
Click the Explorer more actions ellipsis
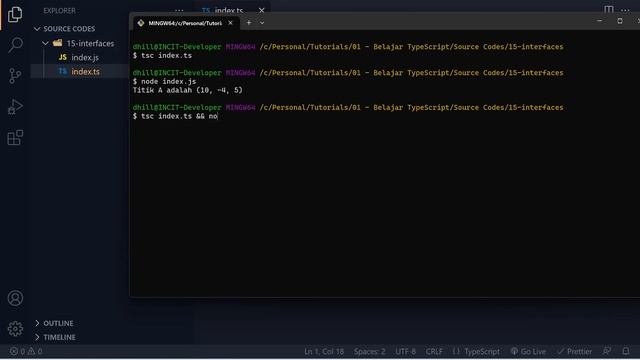(x=179, y=10)
